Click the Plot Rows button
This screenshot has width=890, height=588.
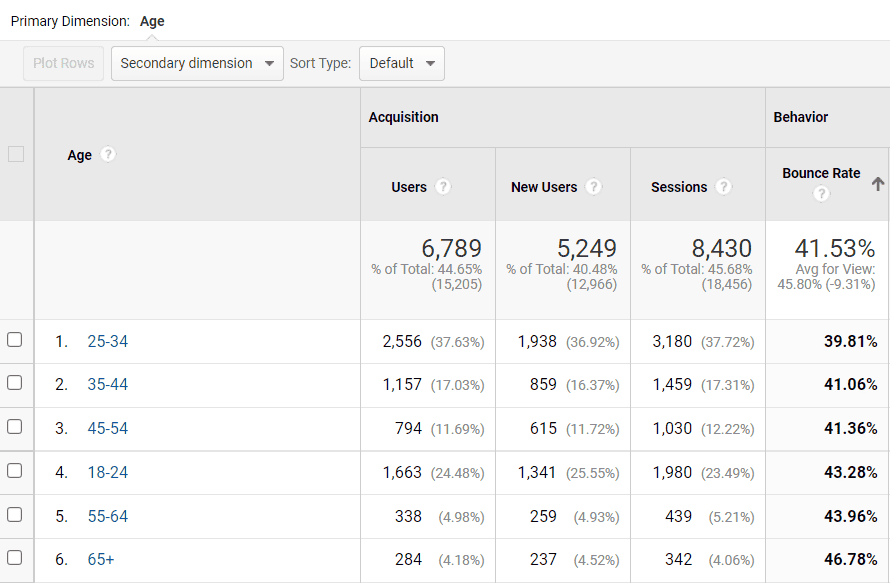63,63
